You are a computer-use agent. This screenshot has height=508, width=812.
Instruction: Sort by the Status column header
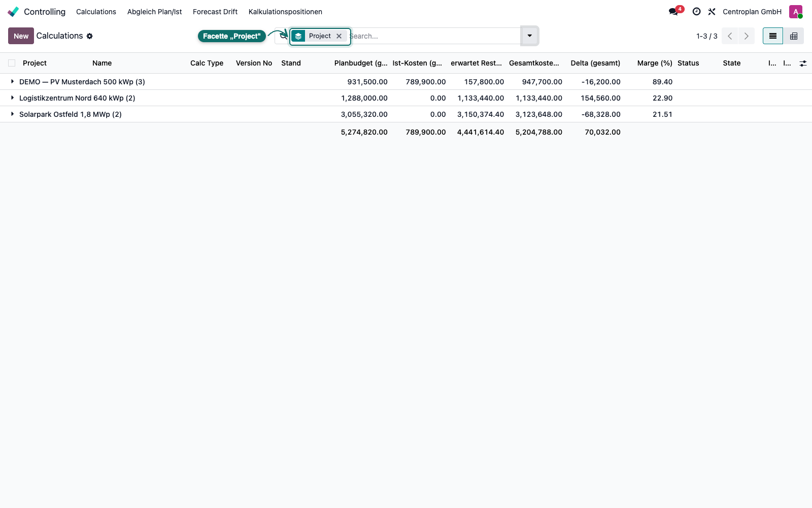(688, 63)
